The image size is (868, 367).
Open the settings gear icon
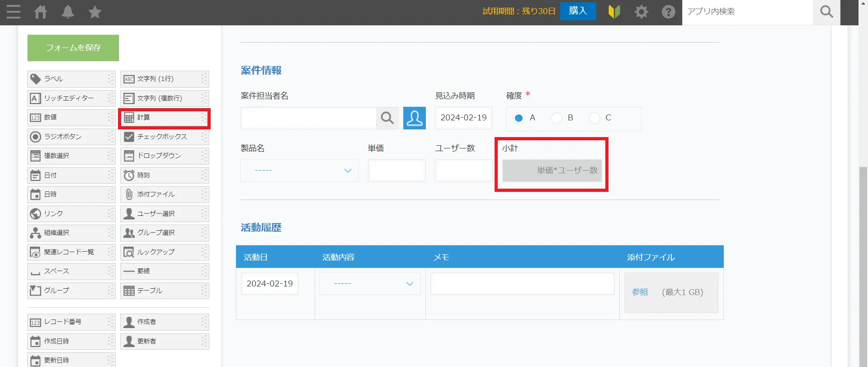(x=641, y=12)
